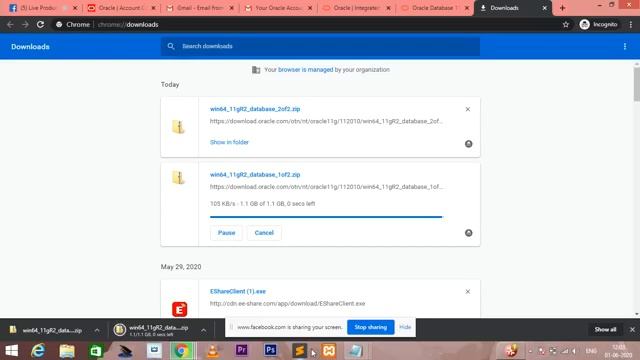Image resolution: width=640 pixels, height=360 pixels.
Task: Bookmark this page with the star icon
Action: pyautogui.click(x=566, y=24)
